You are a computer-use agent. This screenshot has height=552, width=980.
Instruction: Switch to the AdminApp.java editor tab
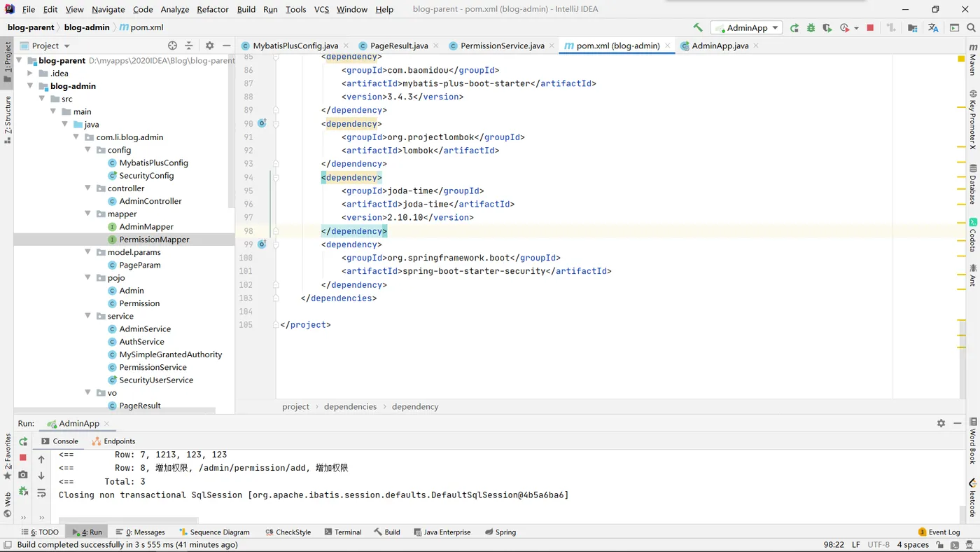click(x=720, y=46)
